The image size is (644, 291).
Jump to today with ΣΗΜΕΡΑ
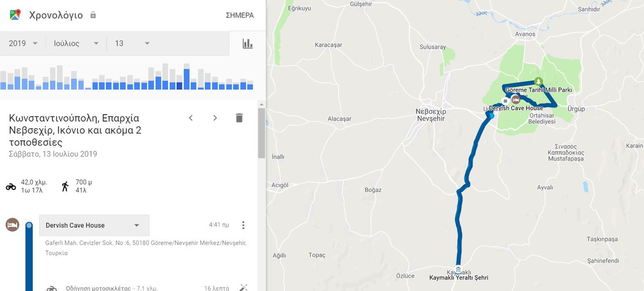[239, 15]
